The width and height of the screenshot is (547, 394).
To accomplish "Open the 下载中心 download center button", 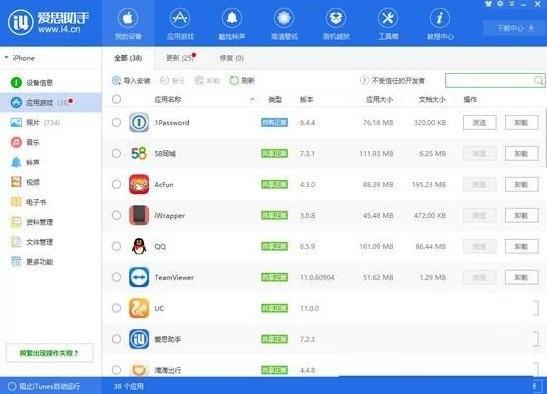I will pyautogui.click(x=515, y=28).
